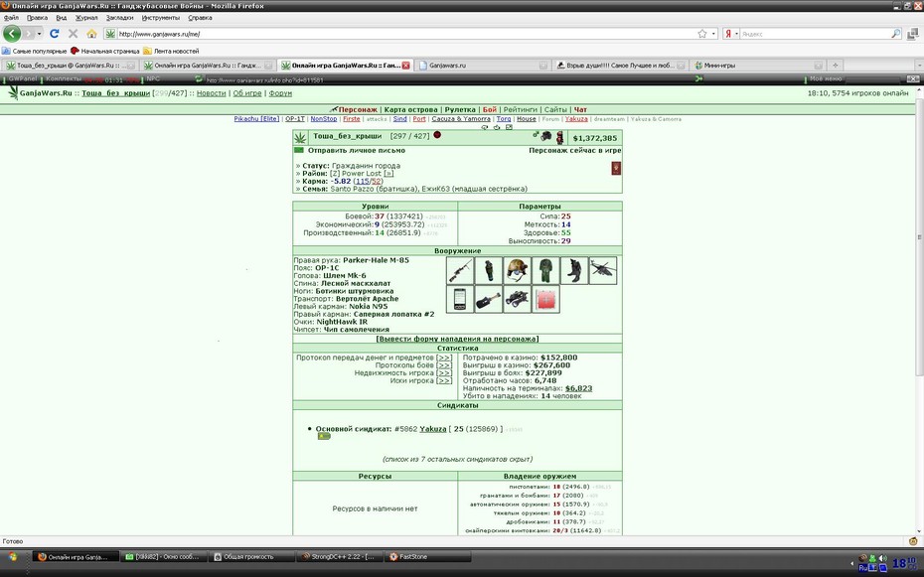Open the Саперная лопатка shovel icon

coord(489,299)
